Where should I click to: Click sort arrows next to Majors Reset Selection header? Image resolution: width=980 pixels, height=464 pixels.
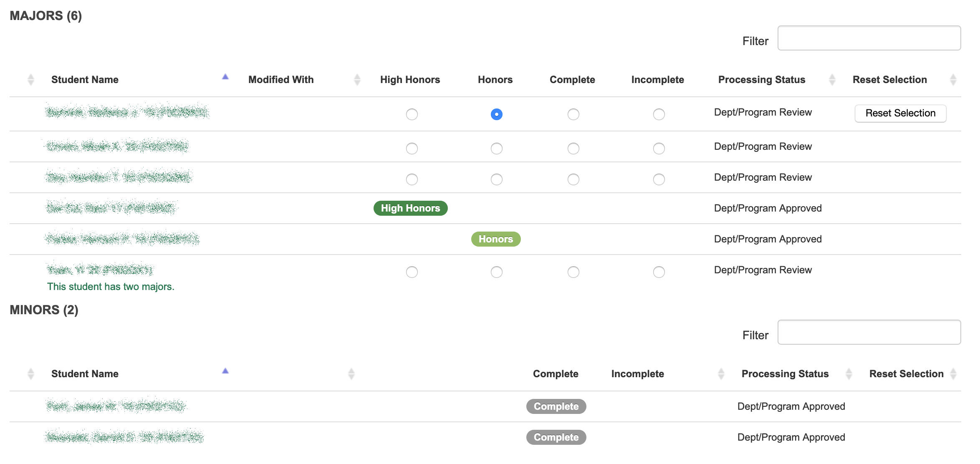click(x=953, y=80)
